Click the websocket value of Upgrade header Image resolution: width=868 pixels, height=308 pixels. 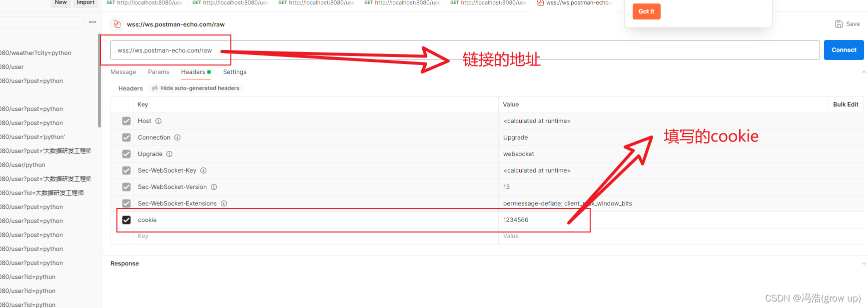[x=519, y=154]
